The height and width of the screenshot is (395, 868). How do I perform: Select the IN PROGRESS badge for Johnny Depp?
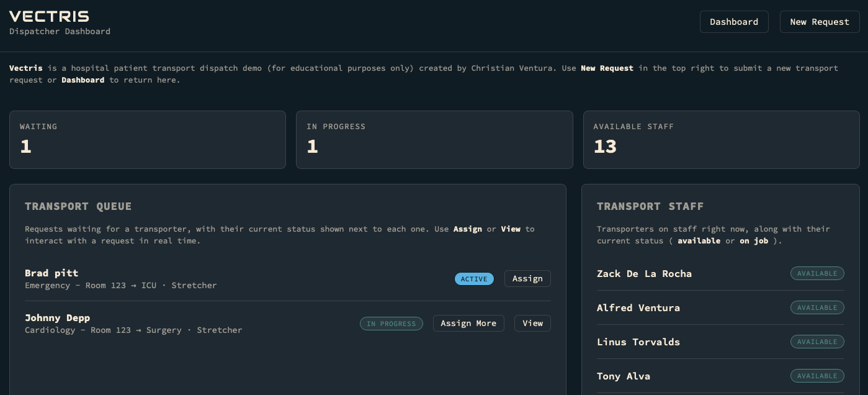391,324
